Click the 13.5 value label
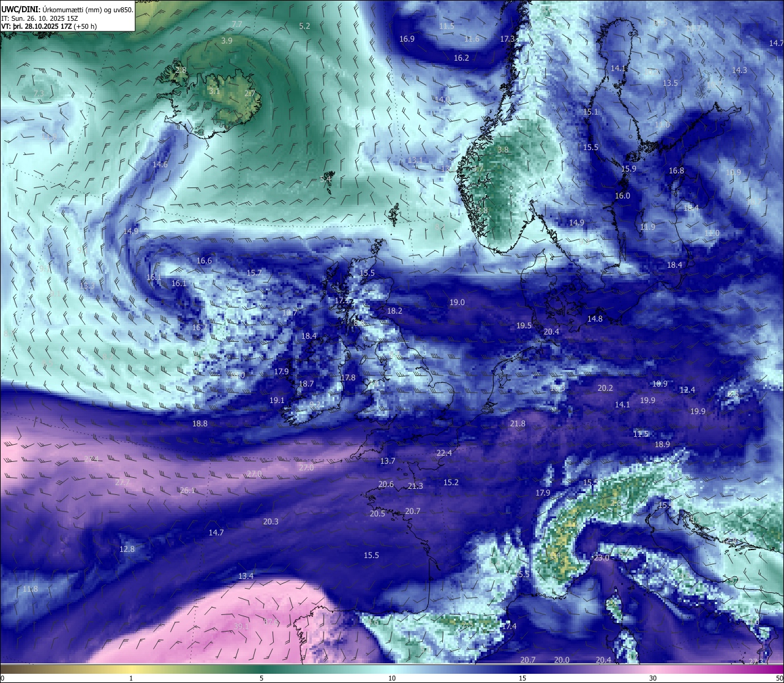Screen dimensions: 784x683 (x=670, y=83)
